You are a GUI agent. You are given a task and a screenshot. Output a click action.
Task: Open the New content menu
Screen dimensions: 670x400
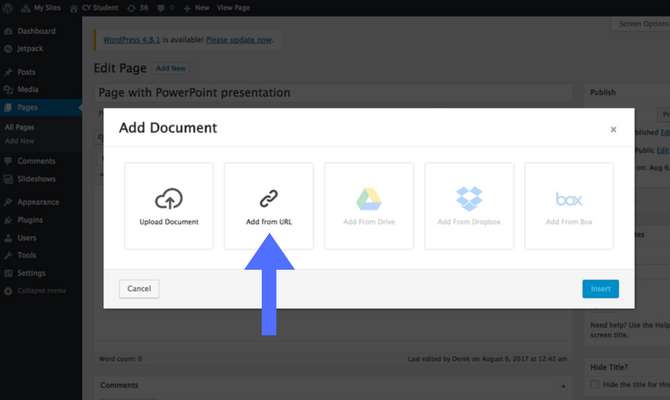click(x=197, y=8)
